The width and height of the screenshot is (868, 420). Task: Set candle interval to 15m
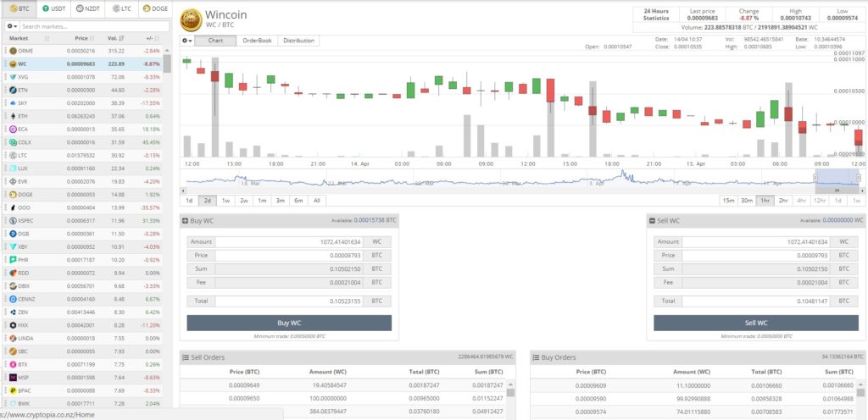[729, 201]
